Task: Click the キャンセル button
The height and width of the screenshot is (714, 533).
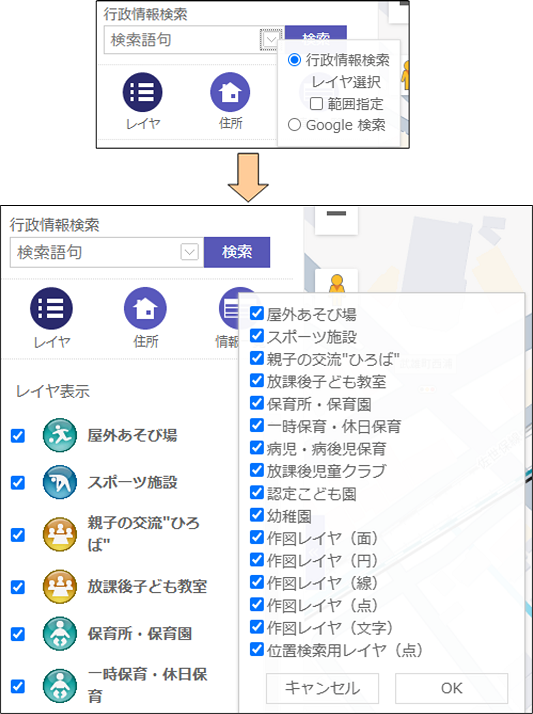Action: tap(322, 688)
